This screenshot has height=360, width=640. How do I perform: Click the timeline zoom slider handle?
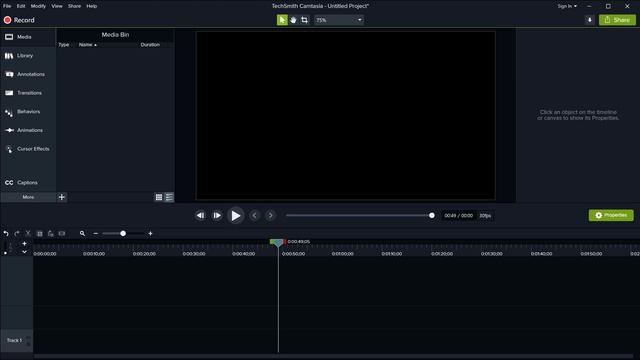[x=123, y=233]
